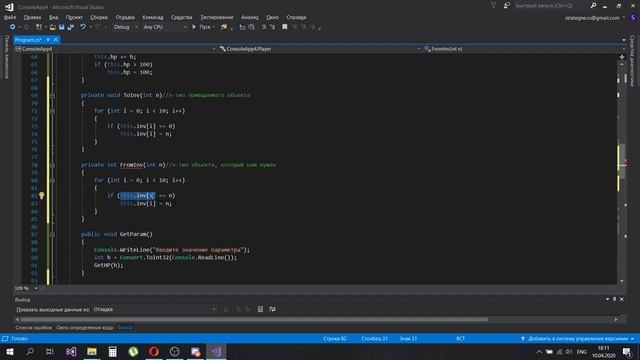This screenshot has height=360, width=640.
Task: Click the Open File folder icon
Action: [53, 27]
